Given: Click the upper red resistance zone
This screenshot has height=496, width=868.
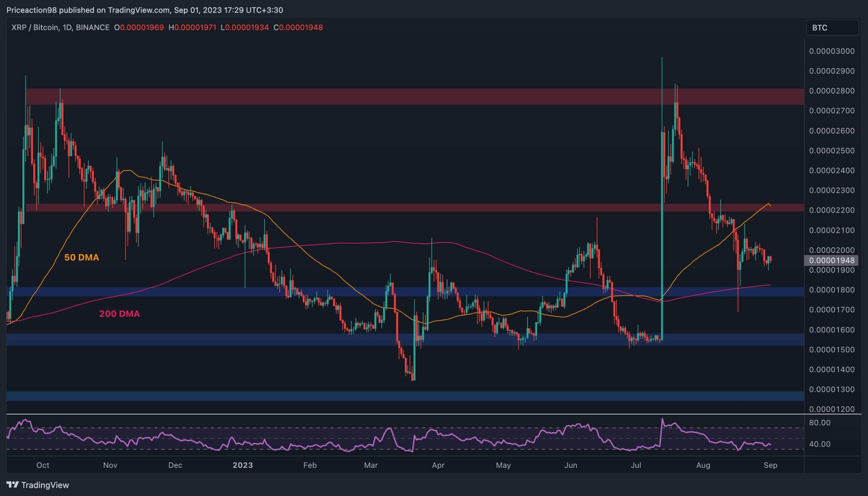Looking at the screenshot, I should coord(409,97).
